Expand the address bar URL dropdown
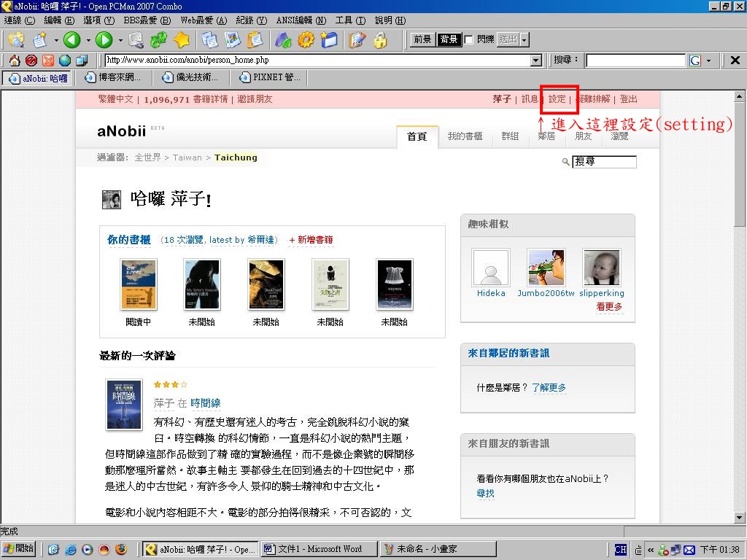The height and width of the screenshot is (560, 747). (x=536, y=61)
